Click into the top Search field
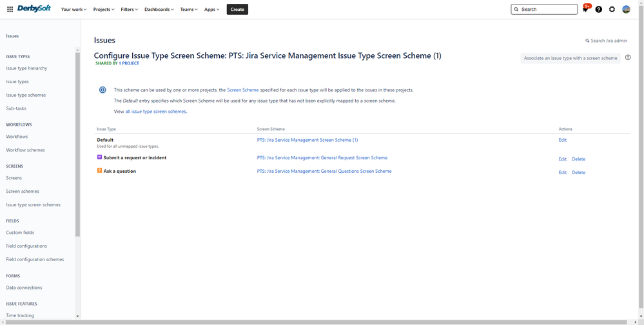 tap(544, 9)
